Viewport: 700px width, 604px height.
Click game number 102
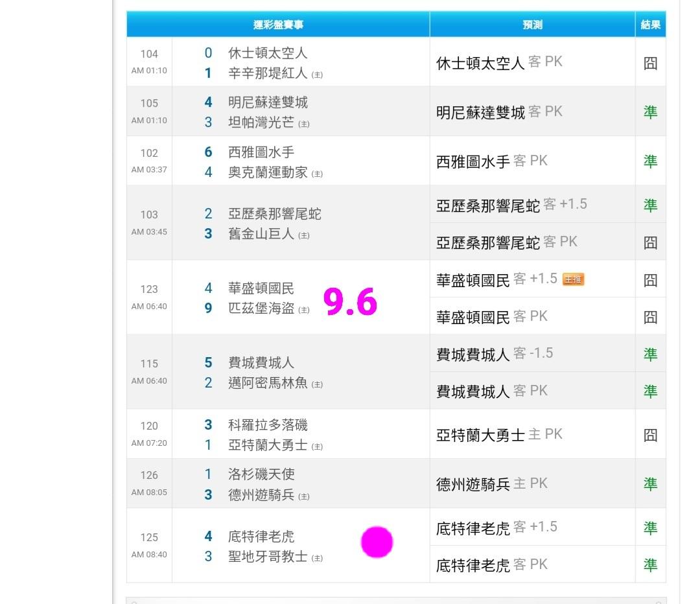[149, 153]
